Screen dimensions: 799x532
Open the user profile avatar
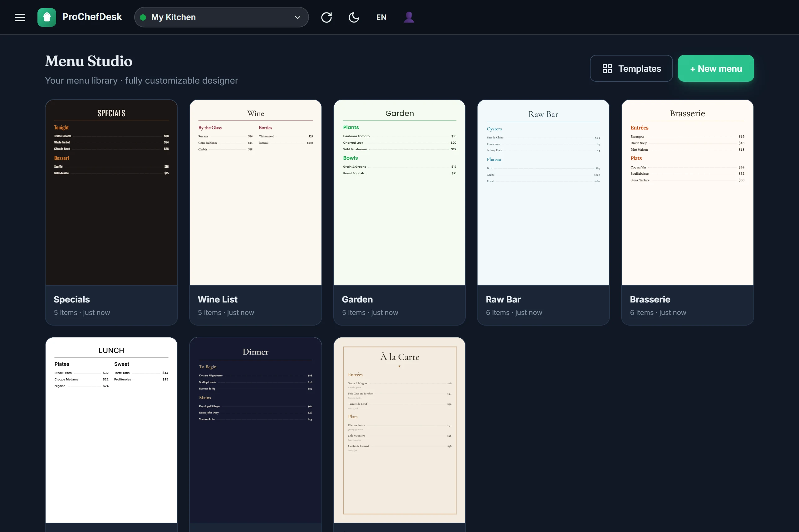(409, 17)
